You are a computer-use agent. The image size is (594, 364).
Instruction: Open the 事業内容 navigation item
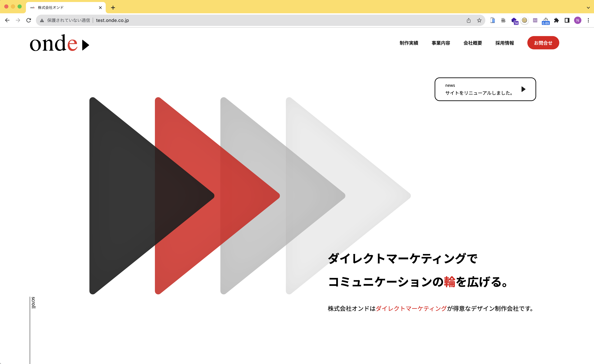point(441,43)
